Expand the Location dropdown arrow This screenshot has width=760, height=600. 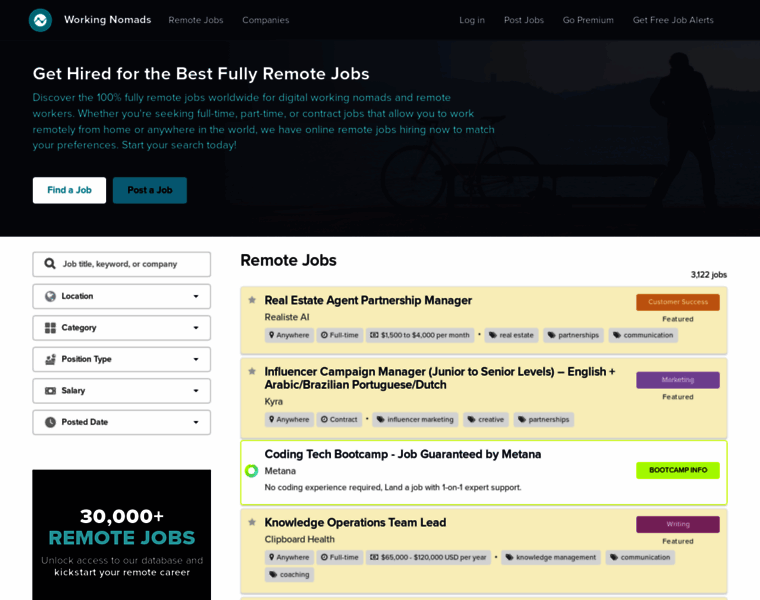pyautogui.click(x=196, y=296)
